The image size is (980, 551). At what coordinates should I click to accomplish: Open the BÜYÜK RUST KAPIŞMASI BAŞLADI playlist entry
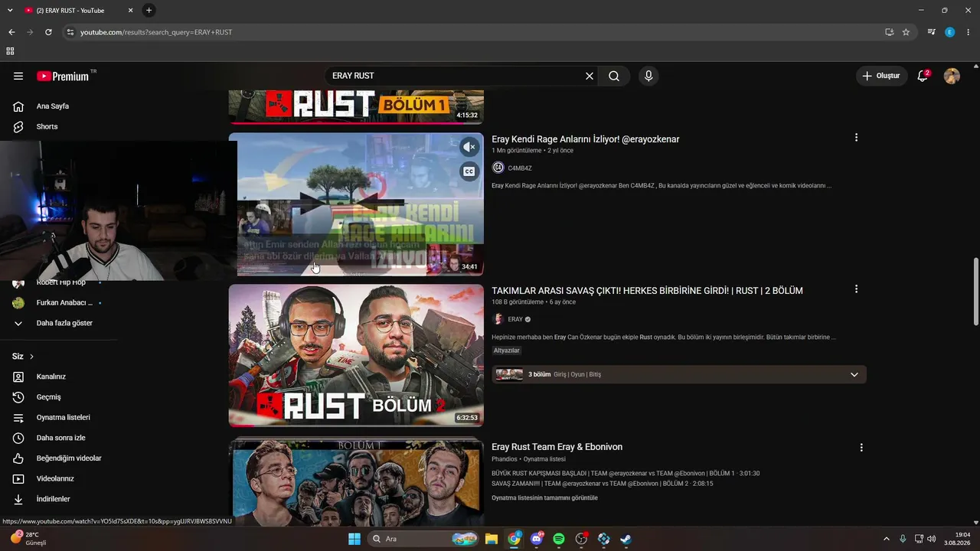[x=626, y=474]
